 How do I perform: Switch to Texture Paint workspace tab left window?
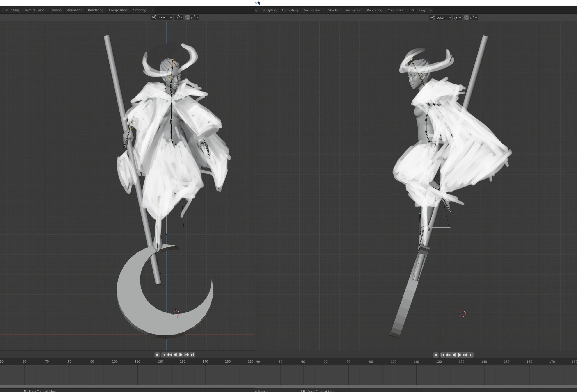(34, 10)
